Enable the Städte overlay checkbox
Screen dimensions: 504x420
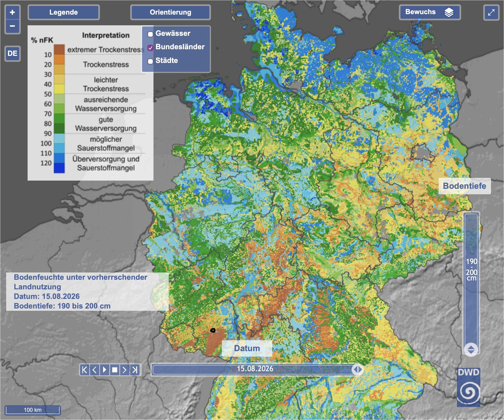pyautogui.click(x=150, y=61)
